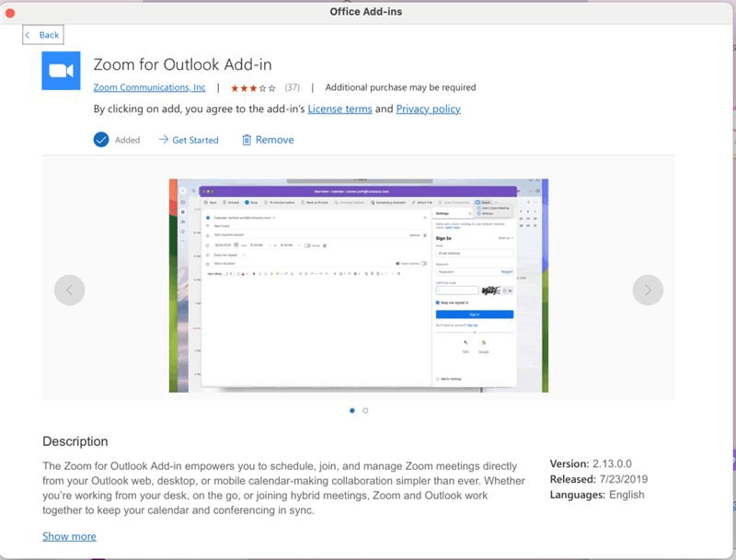Select the second carousel page dot
Viewport: 736px width, 560px height.
[x=365, y=410]
